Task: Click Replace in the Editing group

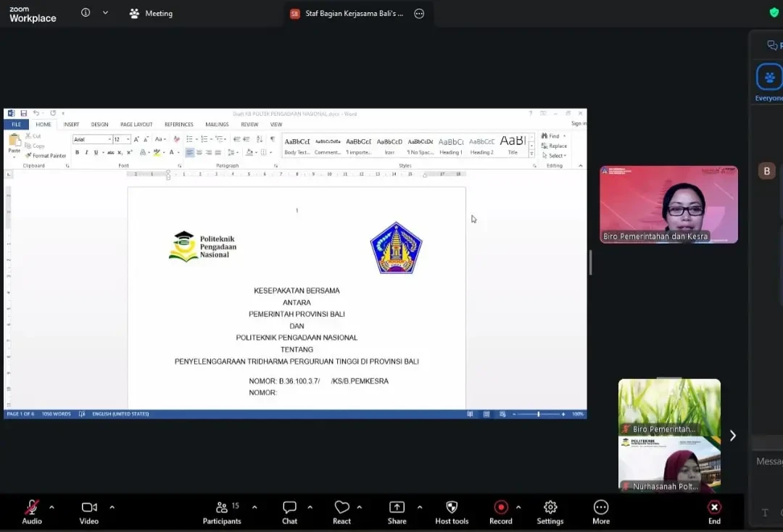Action: pos(555,146)
